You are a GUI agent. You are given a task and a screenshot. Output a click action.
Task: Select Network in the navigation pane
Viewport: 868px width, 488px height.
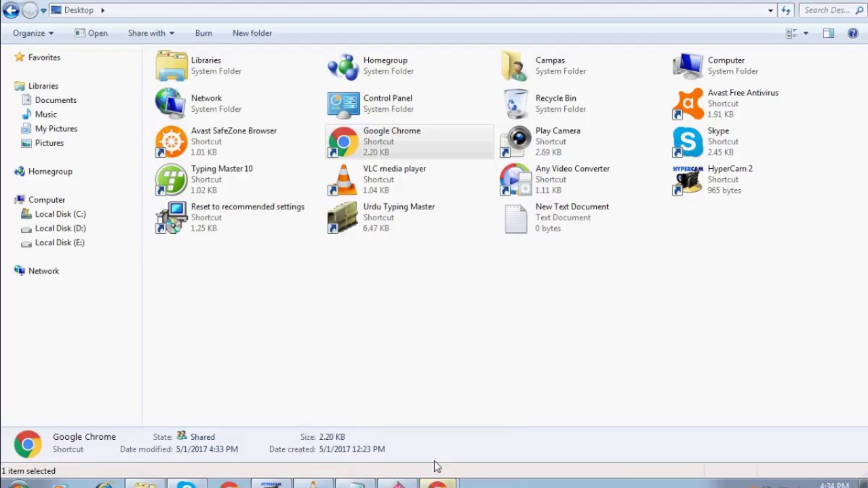43,271
